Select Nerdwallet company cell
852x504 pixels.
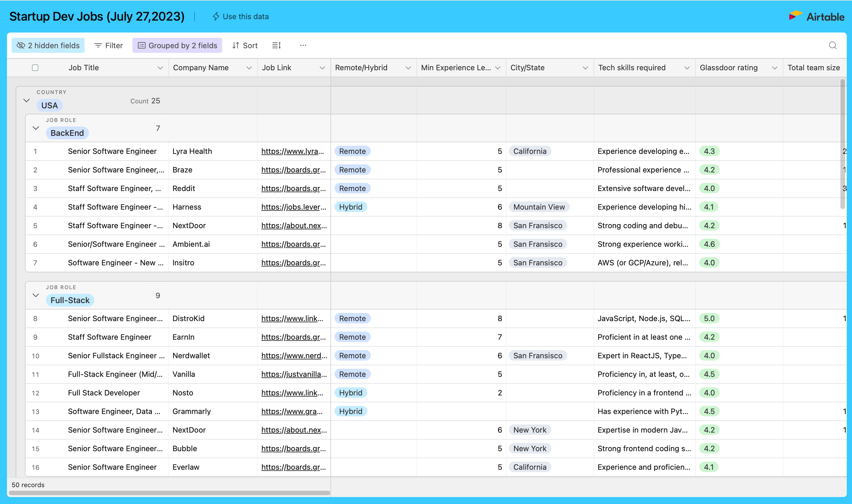[x=213, y=356]
